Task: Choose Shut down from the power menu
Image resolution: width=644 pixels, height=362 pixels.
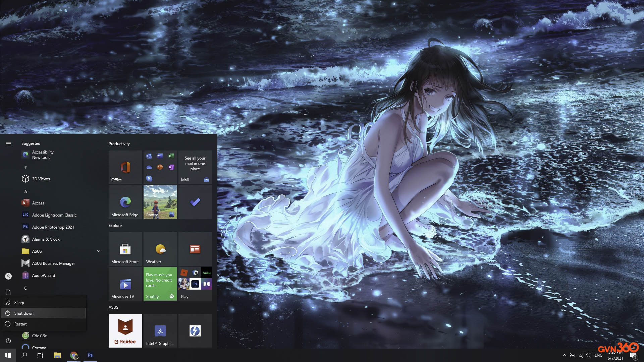Action: (43, 313)
